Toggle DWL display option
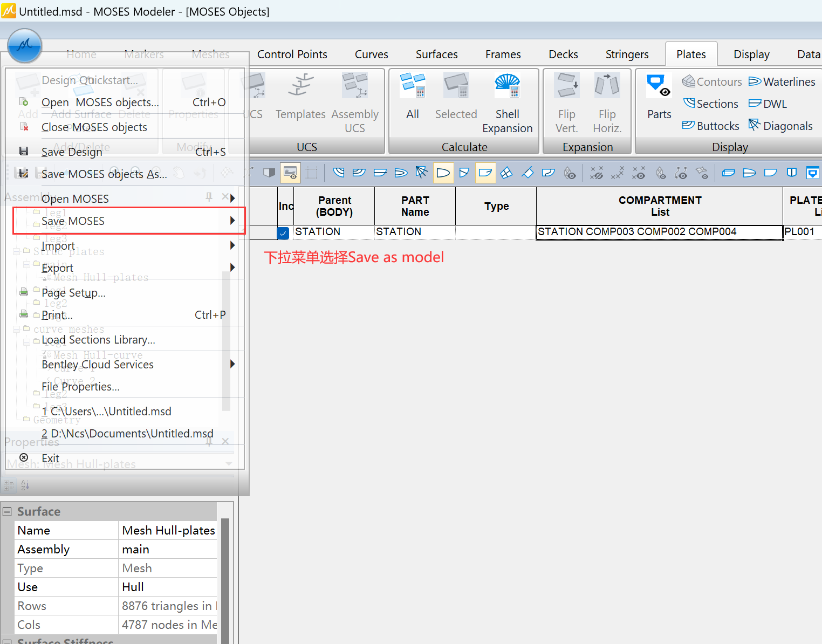 tap(768, 104)
